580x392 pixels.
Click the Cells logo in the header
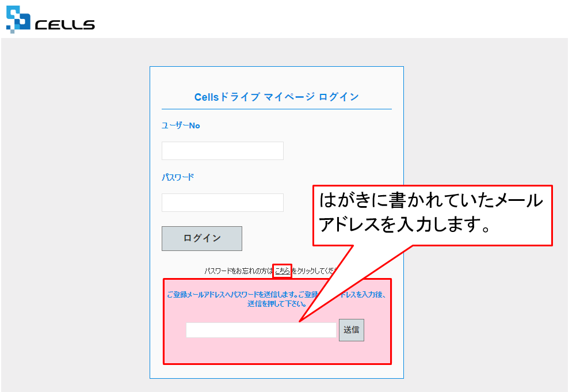[50, 20]
